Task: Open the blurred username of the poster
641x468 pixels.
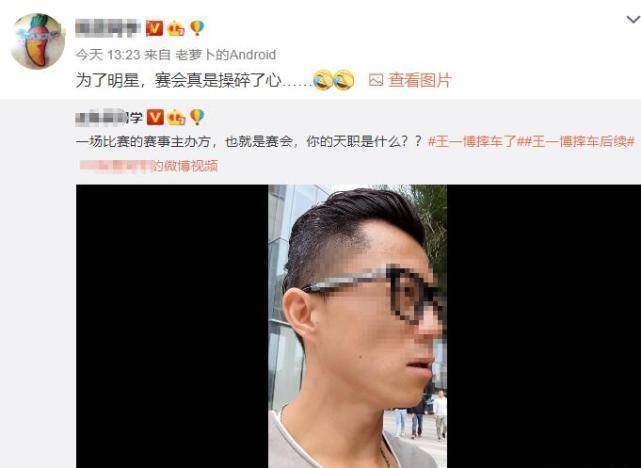Action: 108,28
